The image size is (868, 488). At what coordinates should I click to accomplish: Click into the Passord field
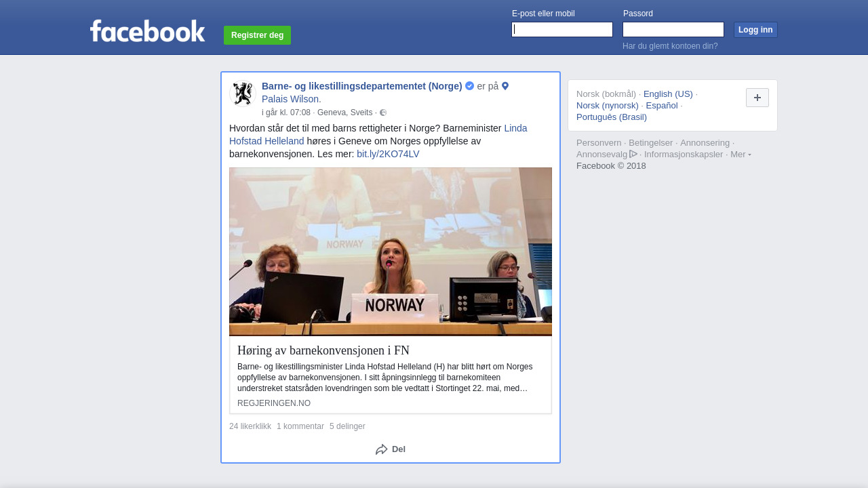pos(673,30)
